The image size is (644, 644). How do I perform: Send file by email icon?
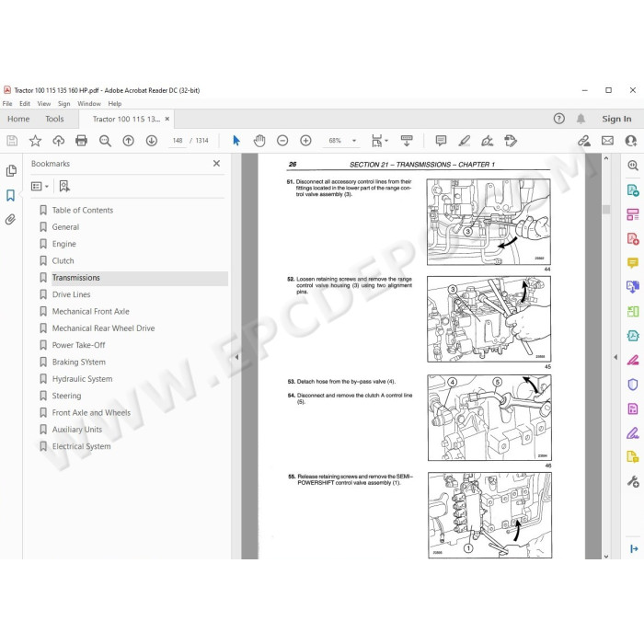[x=607, y=141]
